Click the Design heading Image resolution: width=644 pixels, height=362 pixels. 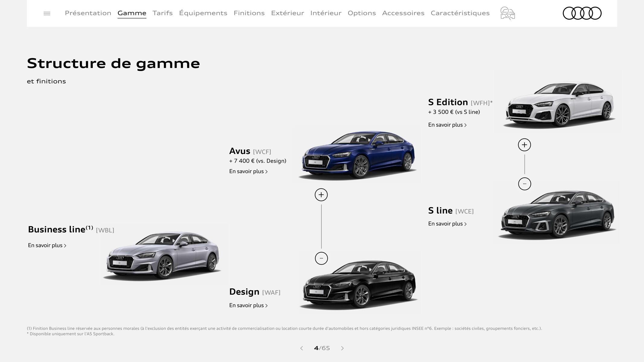(244, 292)
